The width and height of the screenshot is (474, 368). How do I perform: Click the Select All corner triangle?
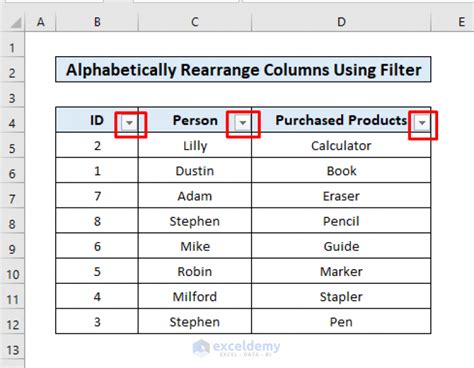point(16,23)
